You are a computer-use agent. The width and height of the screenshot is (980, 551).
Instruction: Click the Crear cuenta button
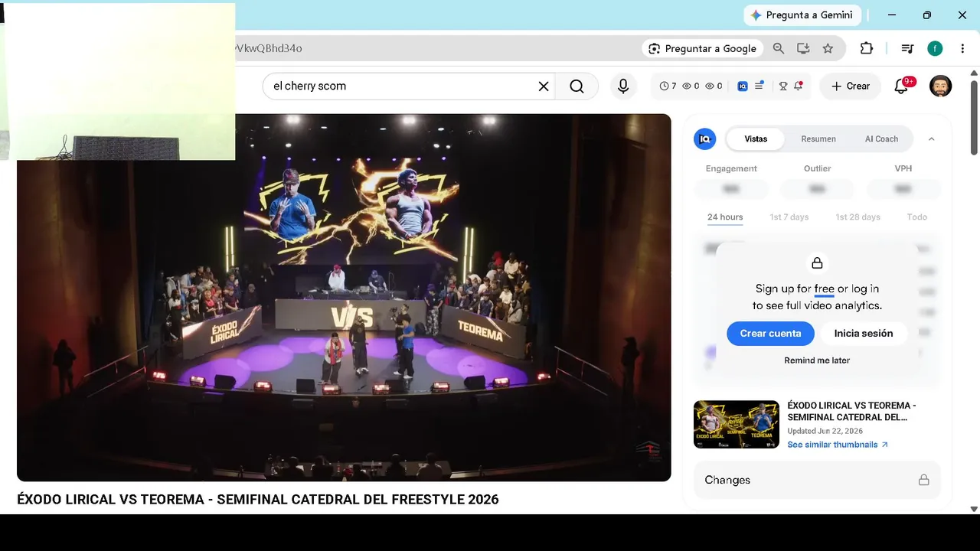[x=770, y=334]
